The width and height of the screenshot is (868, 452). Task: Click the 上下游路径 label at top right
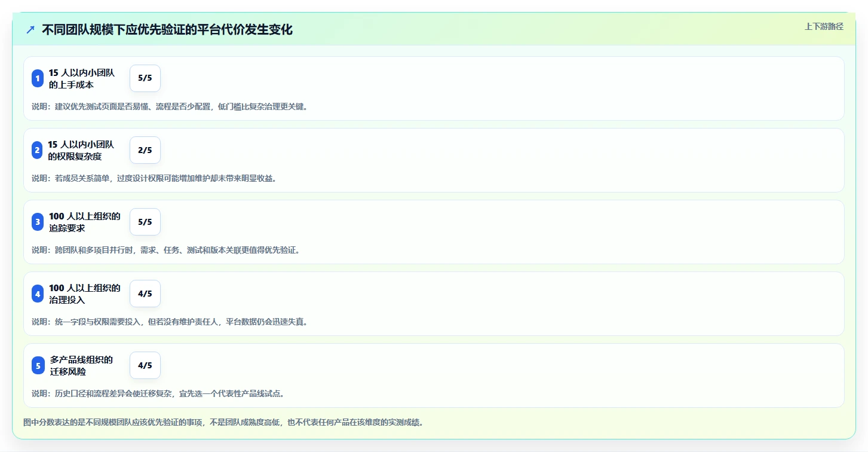coord(824,26)
